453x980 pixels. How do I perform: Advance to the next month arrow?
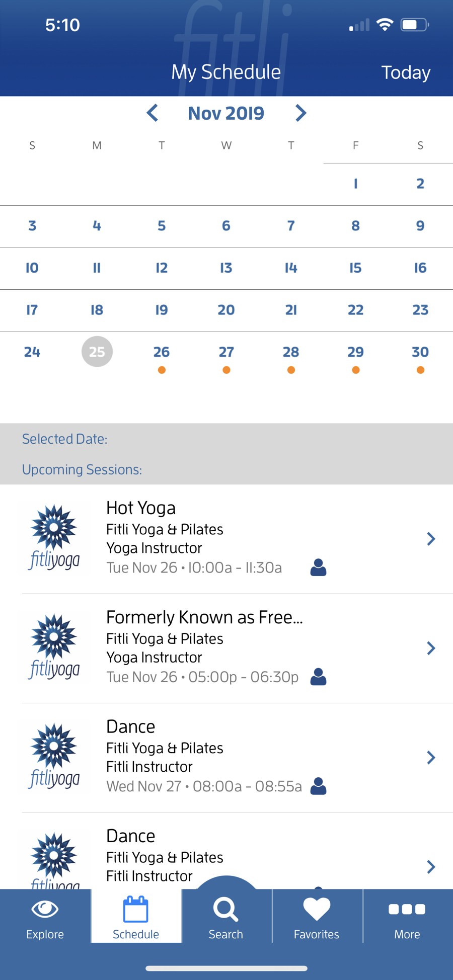[300, 113]
